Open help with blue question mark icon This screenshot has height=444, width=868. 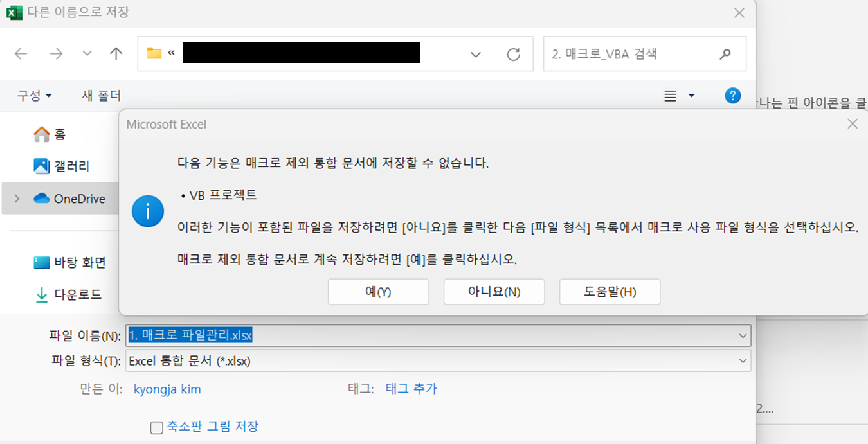pyautogui.click(x=732, y=96)
